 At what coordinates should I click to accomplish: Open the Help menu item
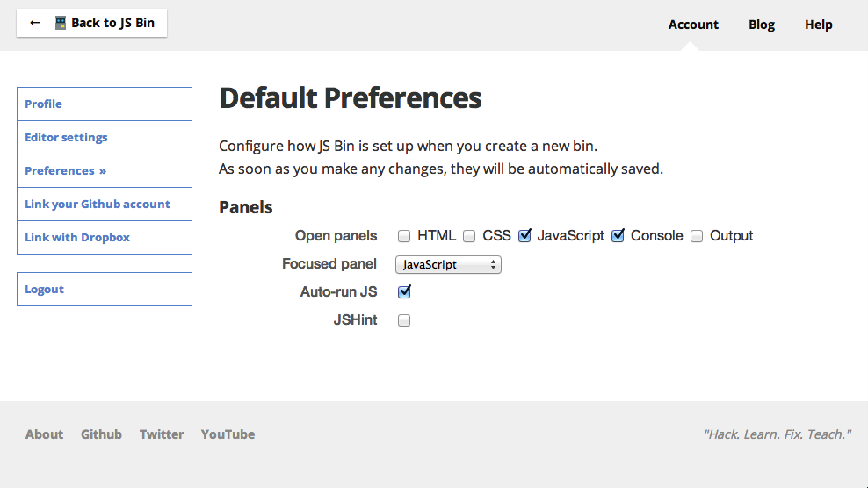pos(819,25)
